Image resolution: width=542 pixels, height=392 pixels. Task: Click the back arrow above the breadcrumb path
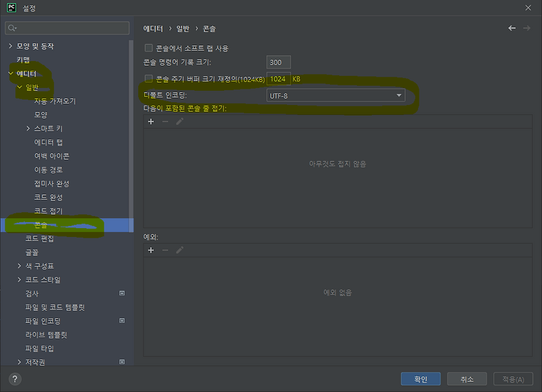pyautogui.click(x=513, y=28)
